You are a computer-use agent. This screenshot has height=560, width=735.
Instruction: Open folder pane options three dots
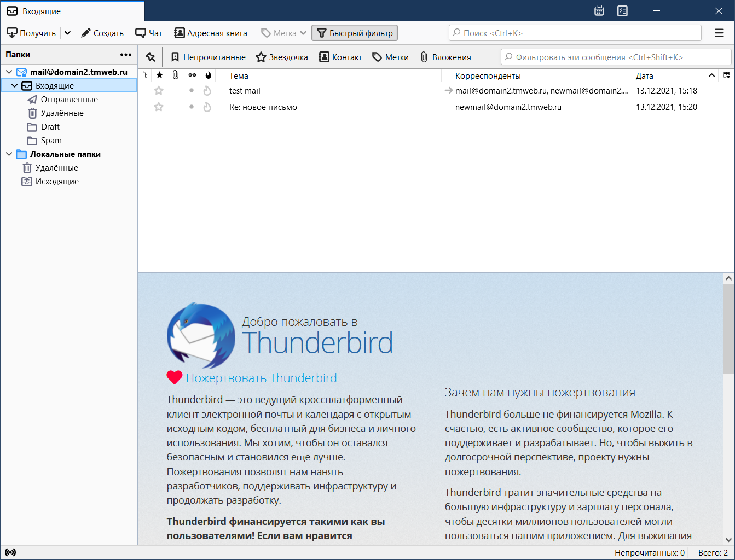click(126, 55)
